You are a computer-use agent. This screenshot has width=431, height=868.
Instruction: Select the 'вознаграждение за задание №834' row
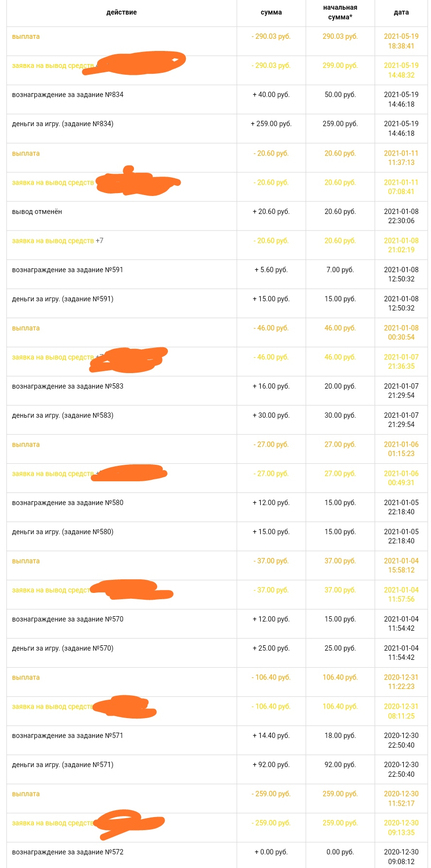click(217, 99)
